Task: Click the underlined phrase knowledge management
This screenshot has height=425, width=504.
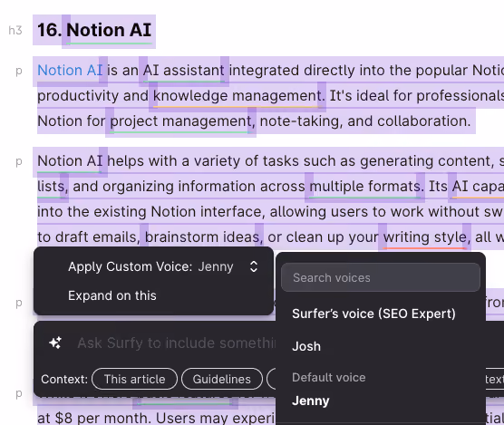Action: [x=237, y=96]
